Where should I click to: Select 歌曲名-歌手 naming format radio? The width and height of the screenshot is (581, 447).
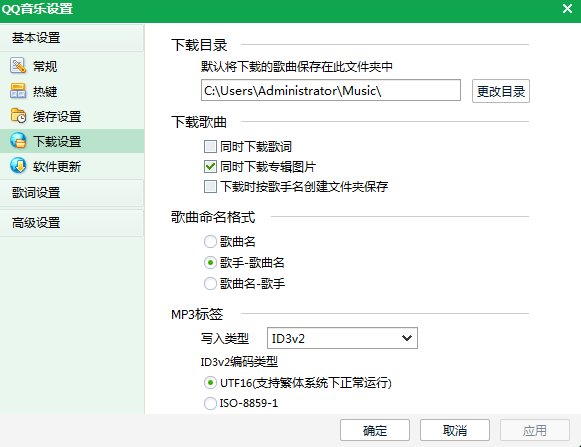coord(210,284)
